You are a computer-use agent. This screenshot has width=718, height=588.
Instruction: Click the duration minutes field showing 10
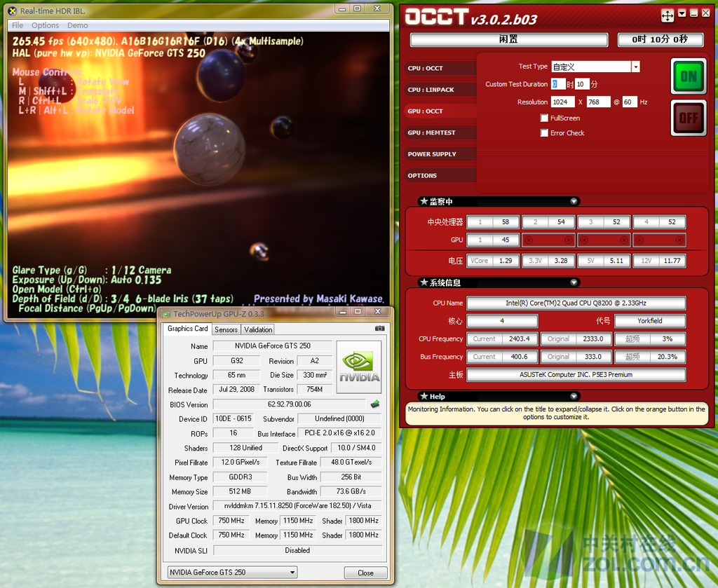(582, 84)
